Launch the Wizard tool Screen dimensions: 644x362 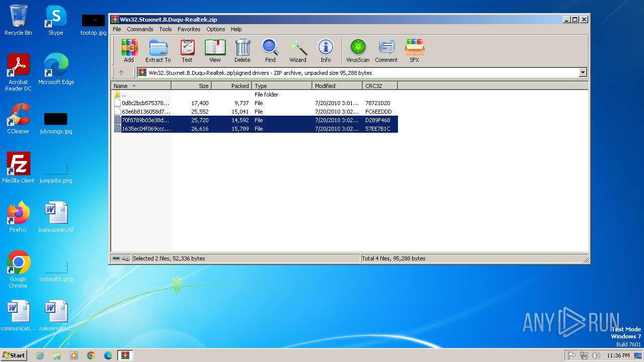point(298,50)
